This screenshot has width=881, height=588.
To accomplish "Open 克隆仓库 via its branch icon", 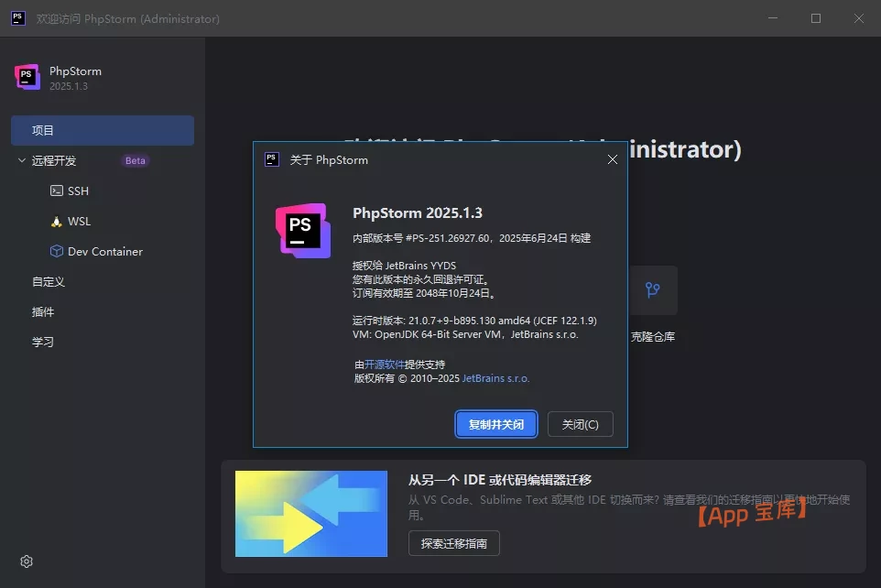I will tap(654, 289).
